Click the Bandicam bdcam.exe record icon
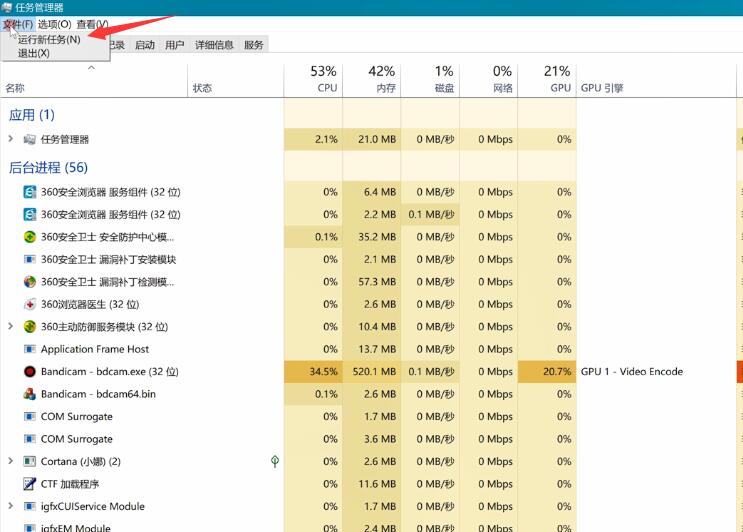 pyautogui.click(x=29, y=371)
